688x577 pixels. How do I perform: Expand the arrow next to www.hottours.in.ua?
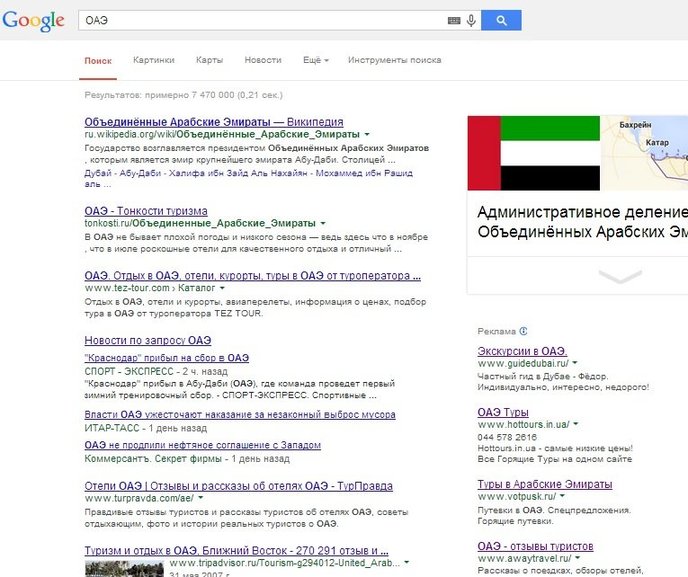576,424
